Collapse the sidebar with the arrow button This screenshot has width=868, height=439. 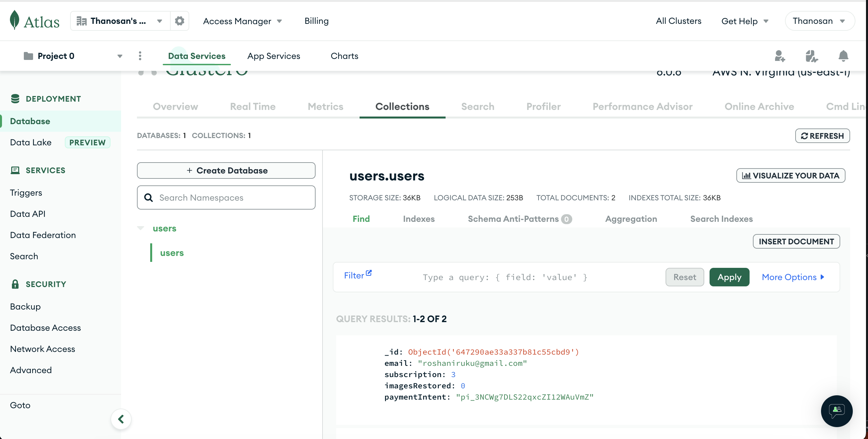click(121, 419)
